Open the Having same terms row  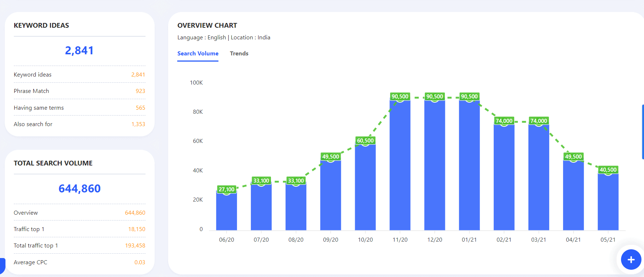[39, 108]
